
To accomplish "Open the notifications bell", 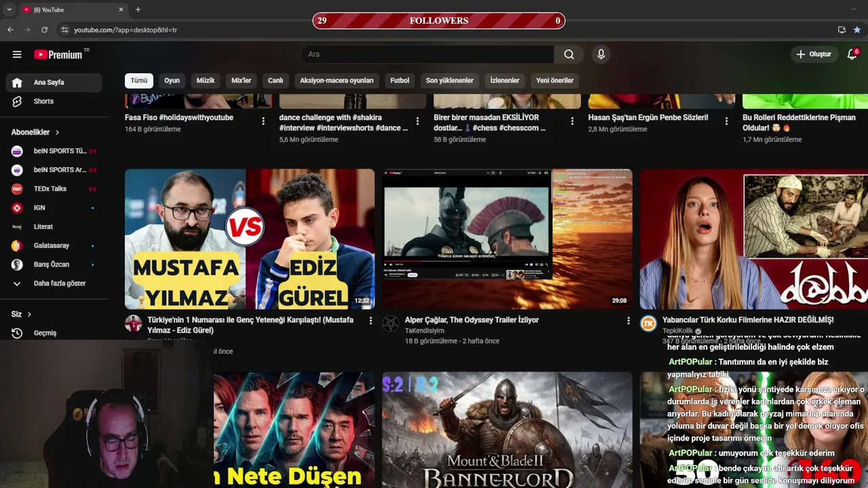I will click(x=852, y=54).
